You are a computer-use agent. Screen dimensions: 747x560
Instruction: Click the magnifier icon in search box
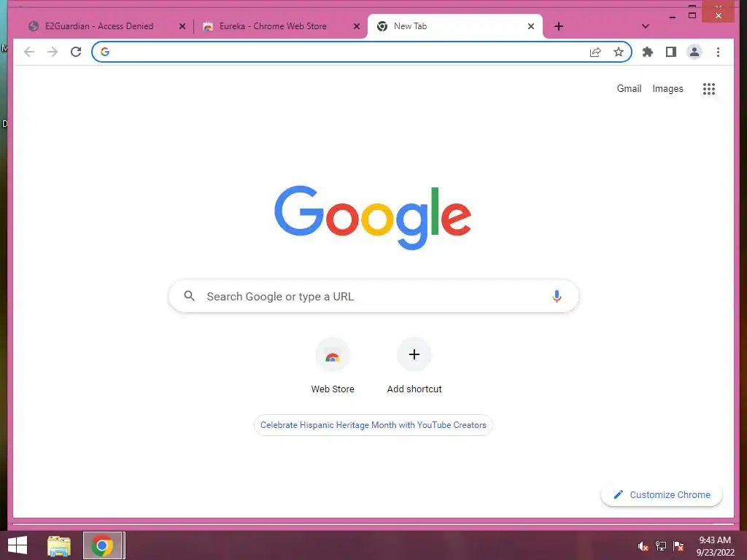[x=189, y=296]
